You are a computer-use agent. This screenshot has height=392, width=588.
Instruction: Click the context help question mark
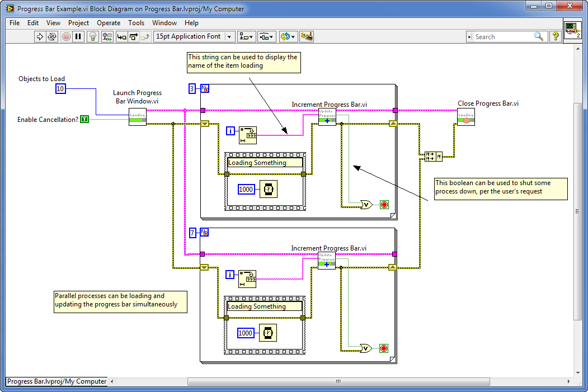coord(555,36)
